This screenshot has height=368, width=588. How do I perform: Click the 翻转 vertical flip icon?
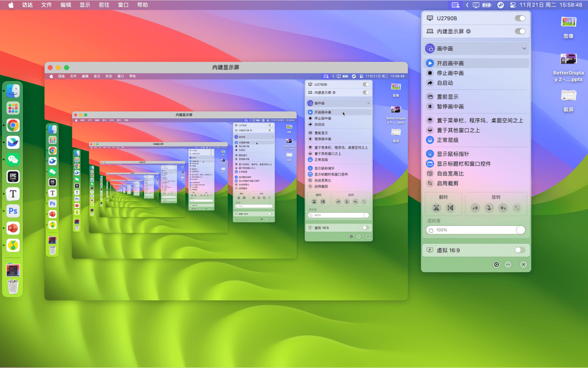[436, 208]
